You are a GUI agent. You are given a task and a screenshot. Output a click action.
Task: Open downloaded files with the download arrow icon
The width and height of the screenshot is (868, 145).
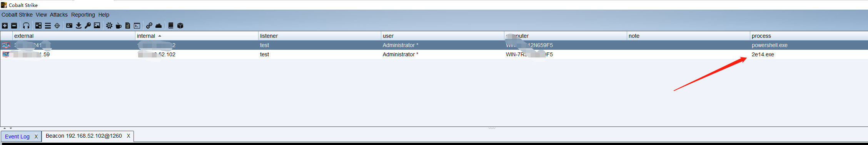point(78,26)
